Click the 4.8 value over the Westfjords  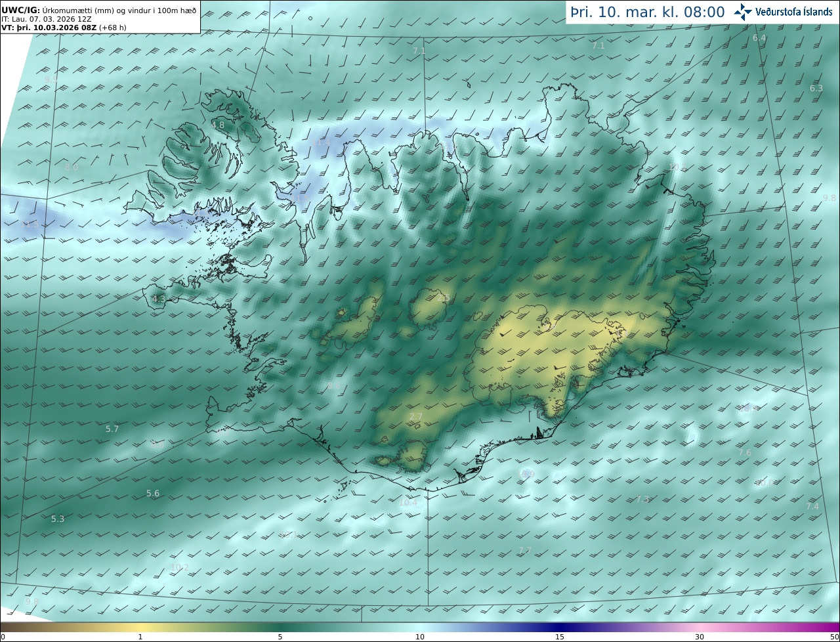(218, 125)
